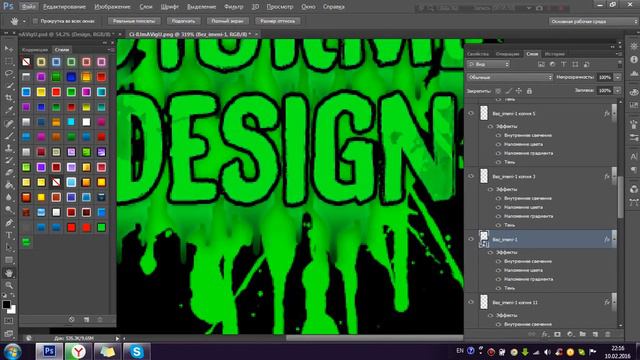The height and width of the screenshot is (360, 640).
Task: Create a new layer group folder icon
Action: (582, 334)
